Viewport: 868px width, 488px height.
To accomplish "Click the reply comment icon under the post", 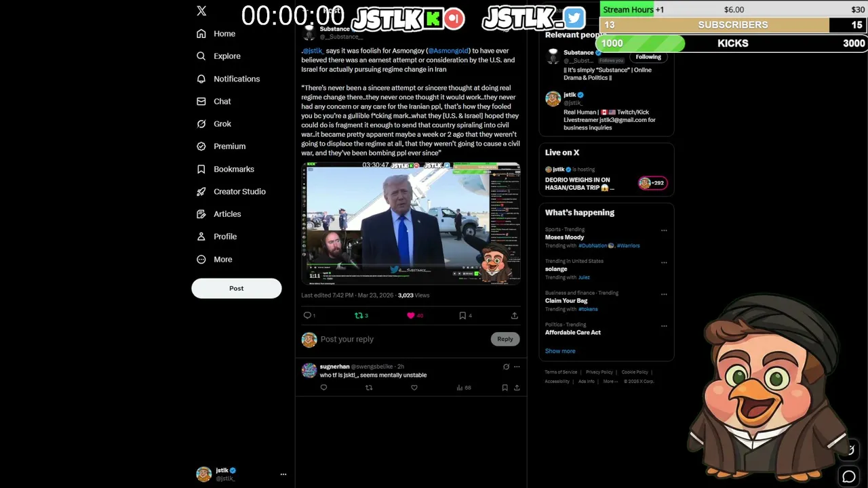I will (307, 315).
